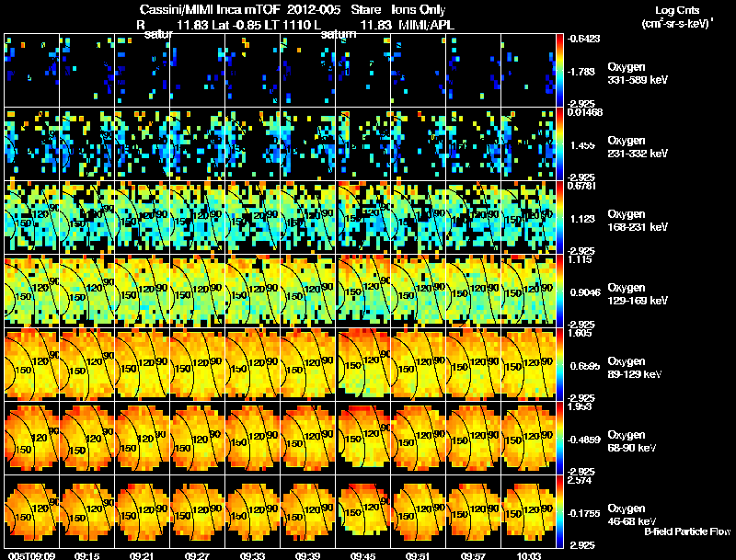Click the 'Oxygen 46-68 keV' row label

click(x=632, y=515)
